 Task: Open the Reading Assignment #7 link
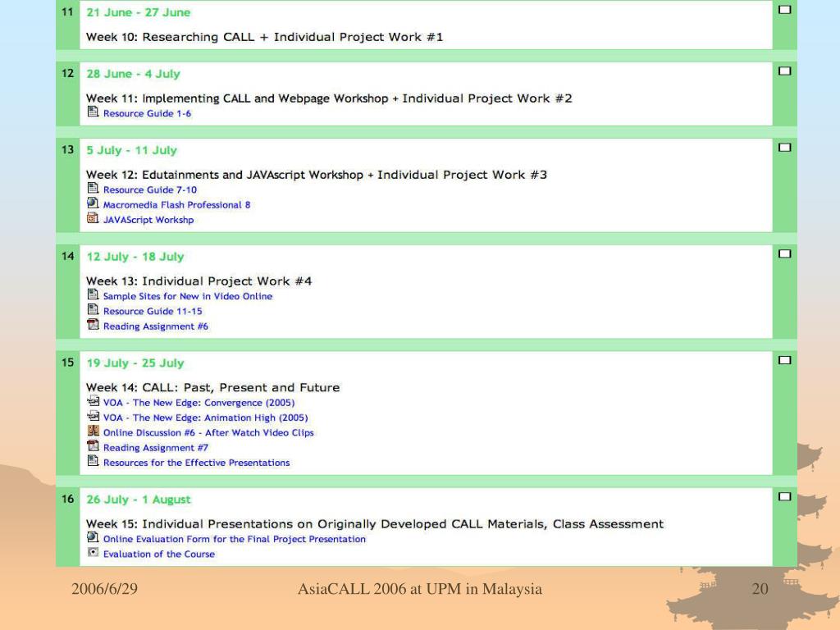tap(155, 448)
